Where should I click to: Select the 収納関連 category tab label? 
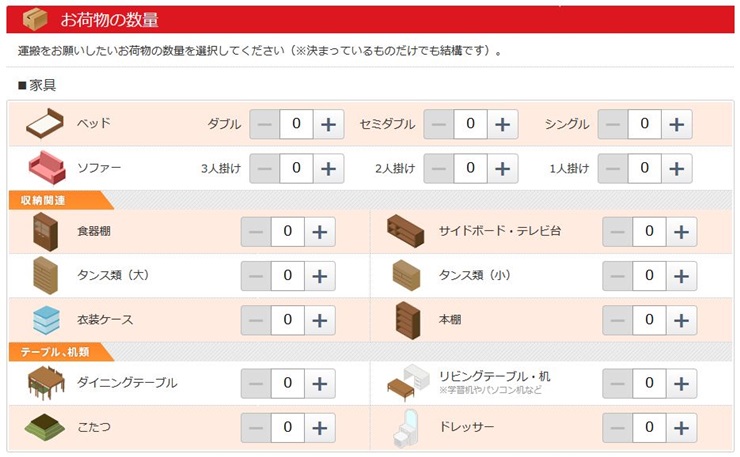coord(42,200)
